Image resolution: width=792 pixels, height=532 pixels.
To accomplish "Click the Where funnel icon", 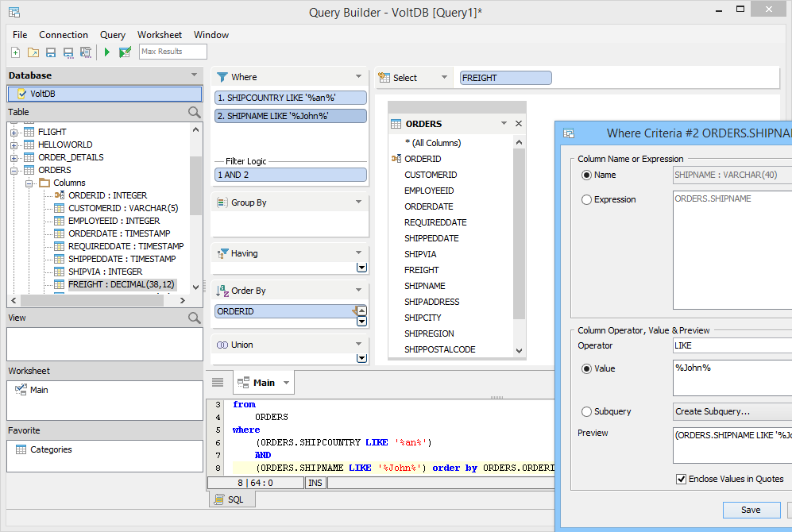I will click(x=222, y=77).
